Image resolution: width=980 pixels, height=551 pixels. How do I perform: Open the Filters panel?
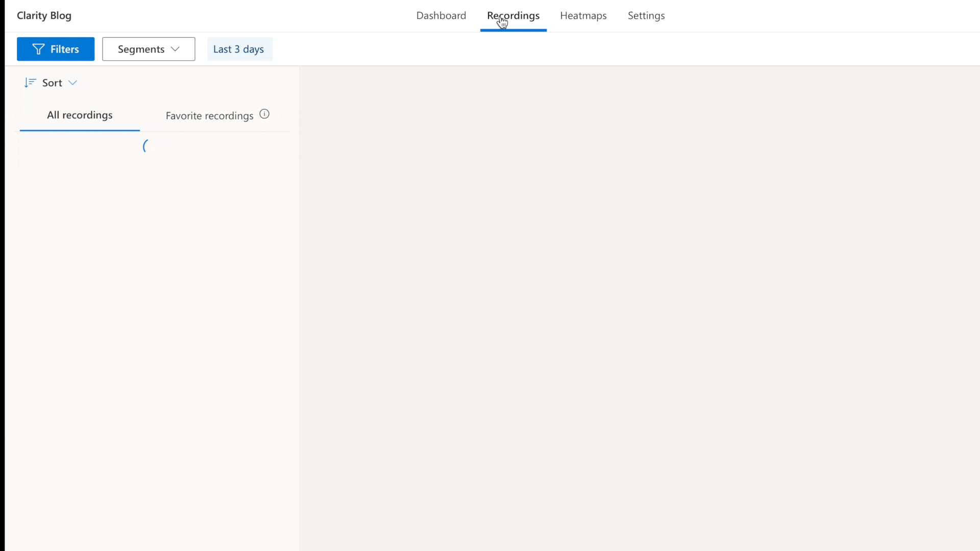pyautogui.click(x=56, y=49)
